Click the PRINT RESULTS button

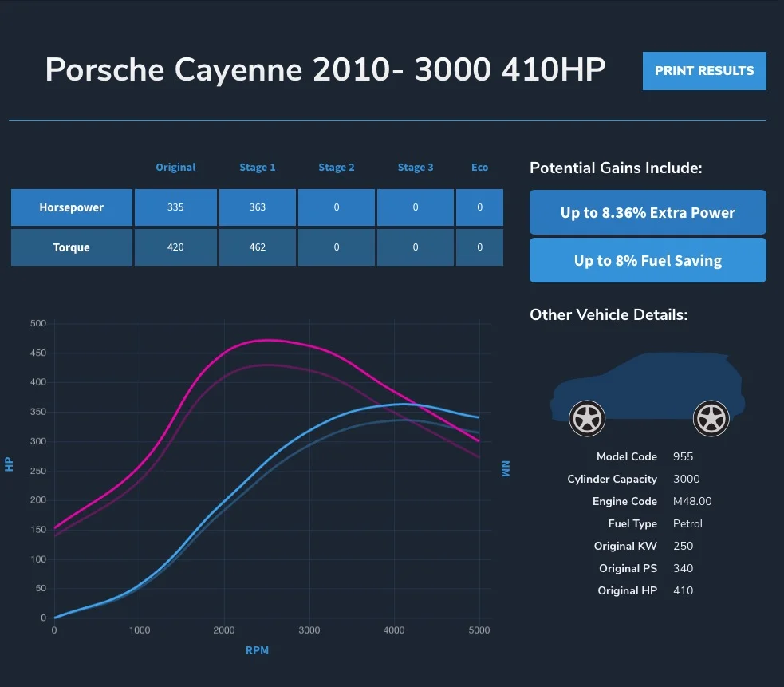pos(704,71)
